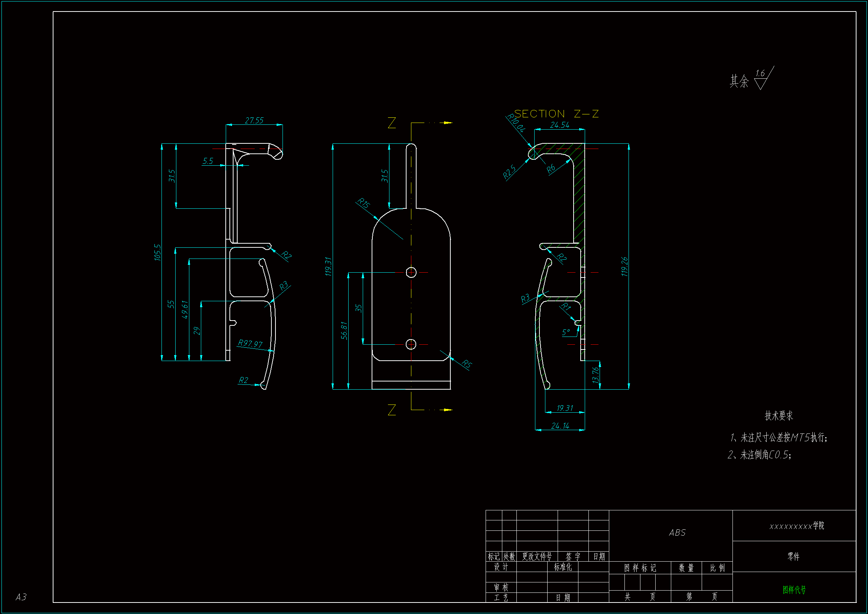Click the R97.97 radius dimension label
The width and height of the screenshot is (868, 614).
tap(250, 344)
